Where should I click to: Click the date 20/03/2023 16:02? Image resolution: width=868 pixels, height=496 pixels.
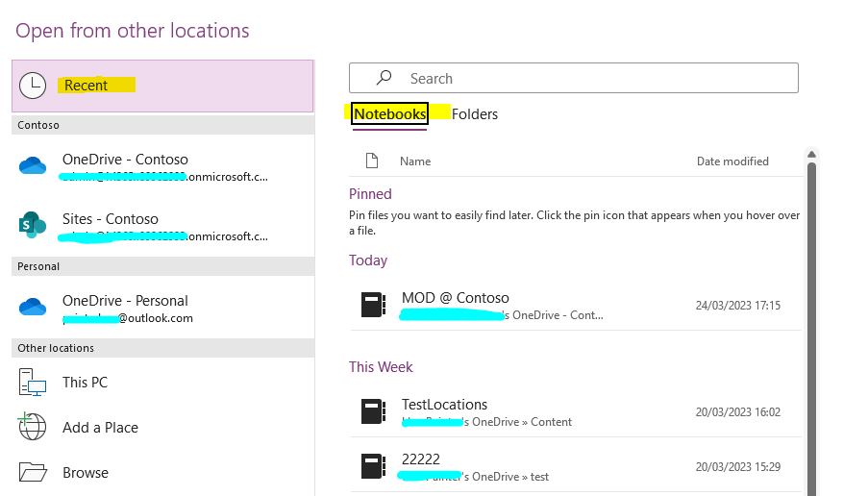tap(738, 412)
